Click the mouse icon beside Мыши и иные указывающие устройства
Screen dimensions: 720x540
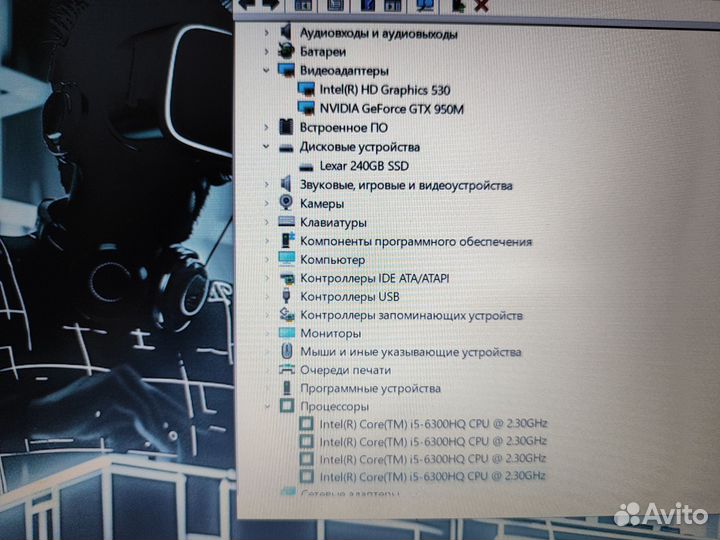[x=287, y=351]
